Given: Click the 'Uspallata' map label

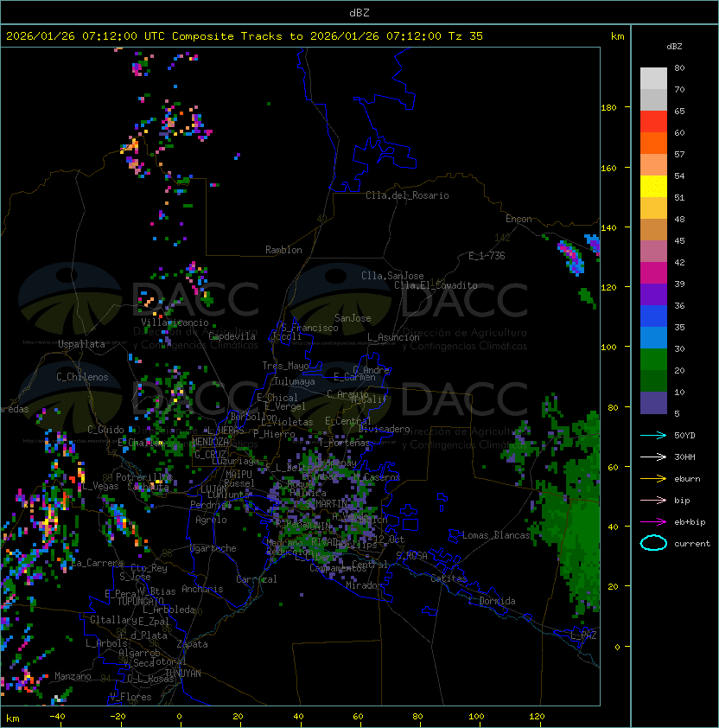Looking at the screenshot, I should tap(81, 344).
